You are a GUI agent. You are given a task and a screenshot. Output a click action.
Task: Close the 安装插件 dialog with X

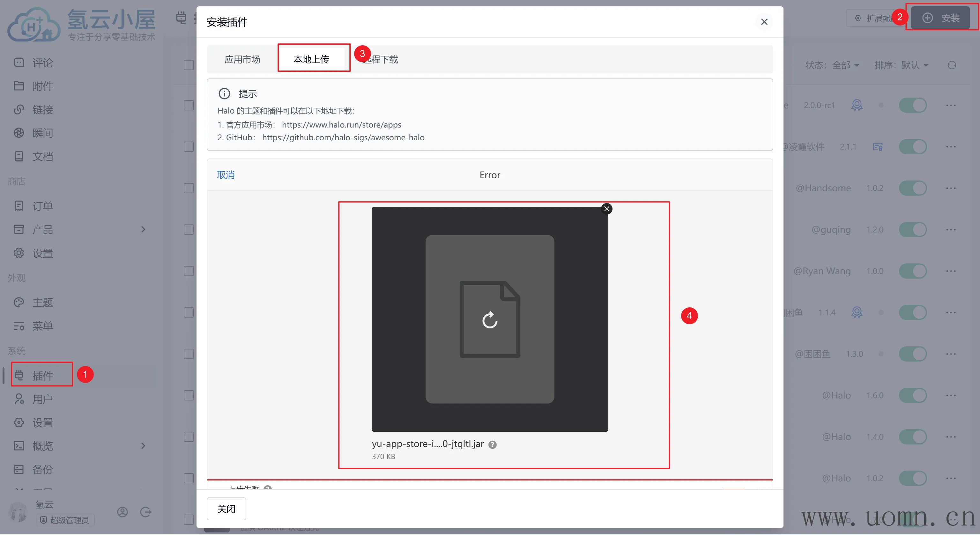tap(764, 22)
